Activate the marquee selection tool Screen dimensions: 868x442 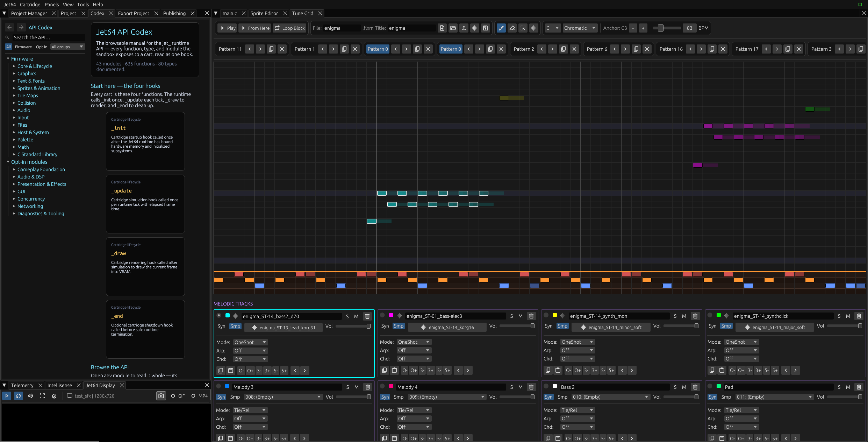(x=523, y=28)
